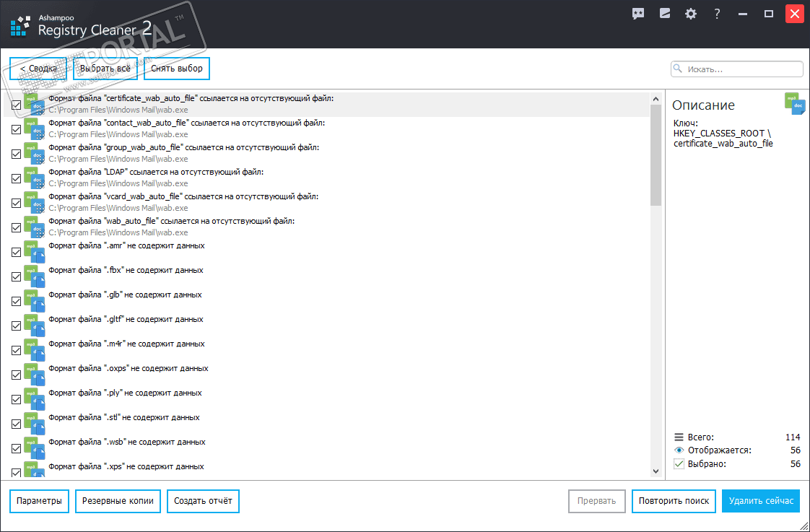Open Параметры

coord(39,501)
